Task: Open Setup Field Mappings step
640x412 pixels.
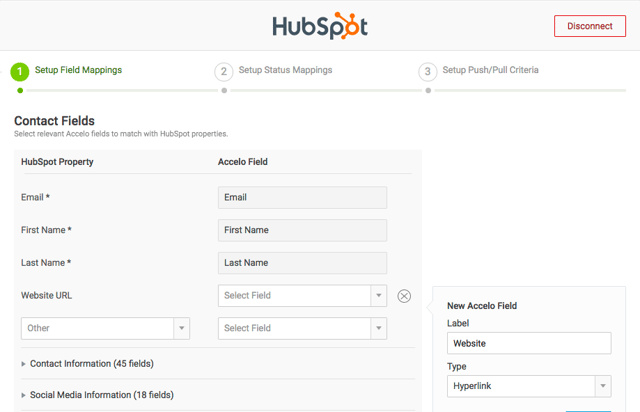Action: [78, 71]
